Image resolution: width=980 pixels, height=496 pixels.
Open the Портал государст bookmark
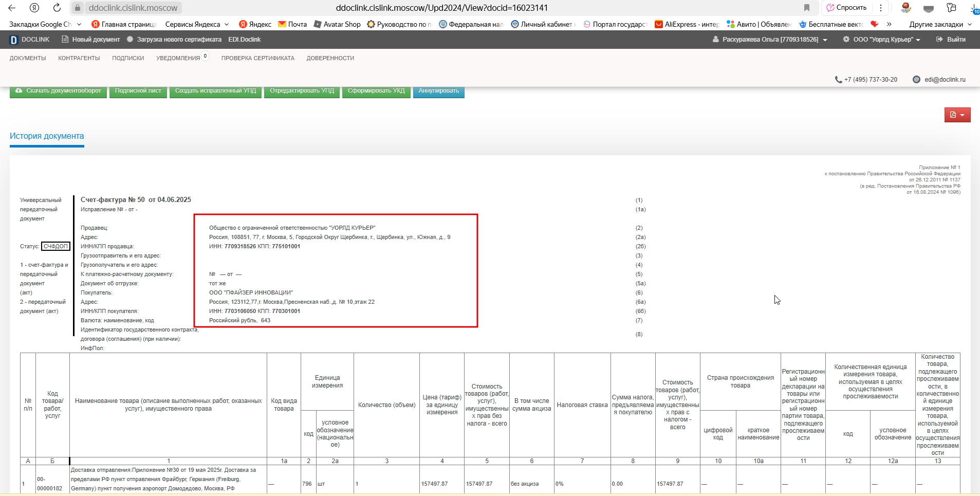pyautogui.click(x=615, y=24)
